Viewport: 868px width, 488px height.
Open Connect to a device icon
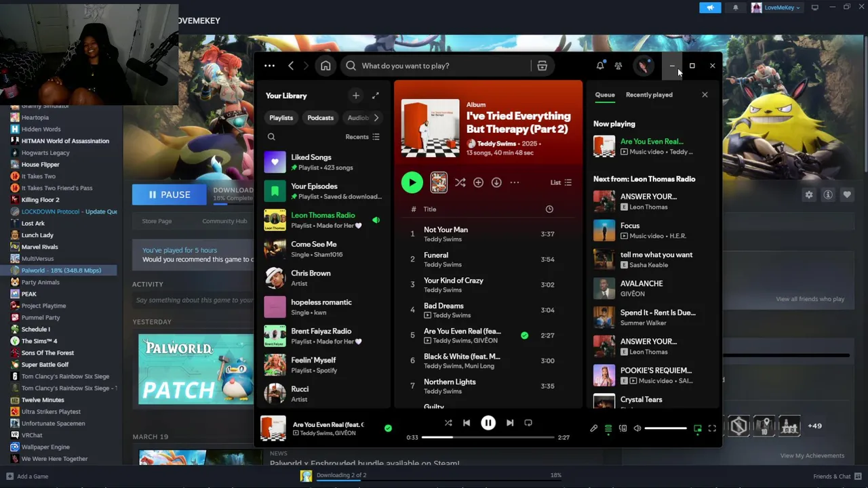tap(623, 428)
